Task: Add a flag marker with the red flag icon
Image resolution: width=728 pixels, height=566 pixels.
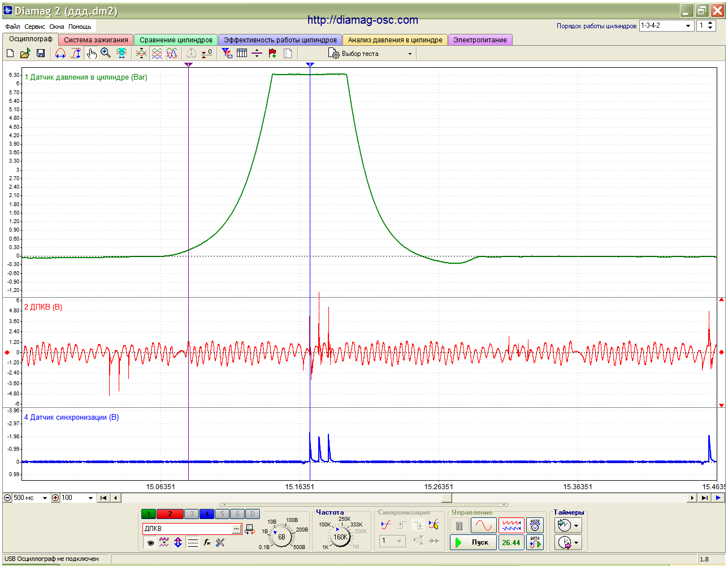Action: 272,53
